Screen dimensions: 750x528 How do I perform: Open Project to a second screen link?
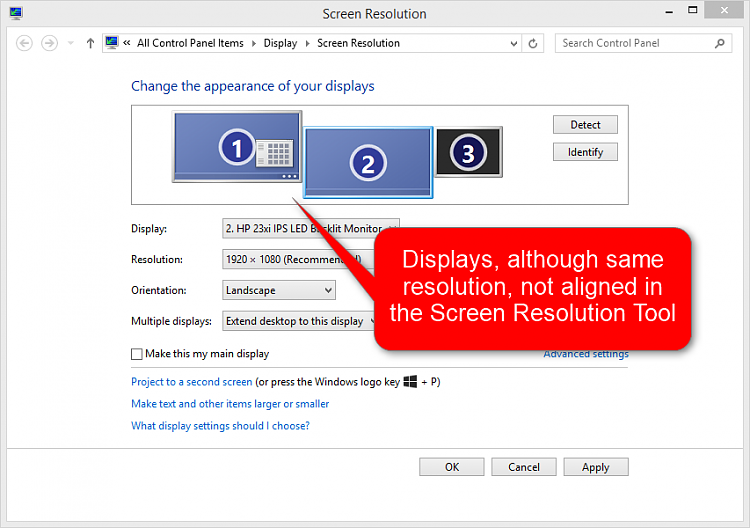tap(191, 382)
